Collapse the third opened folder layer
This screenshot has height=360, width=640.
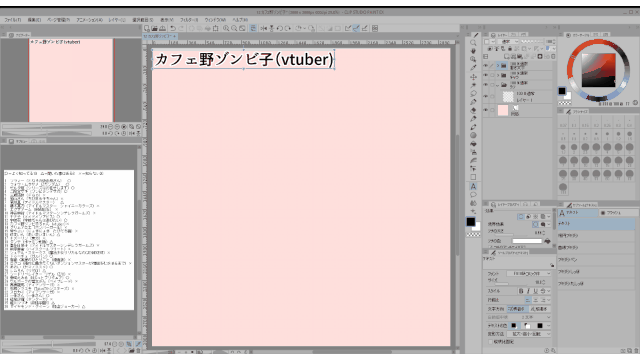point(498,85)
